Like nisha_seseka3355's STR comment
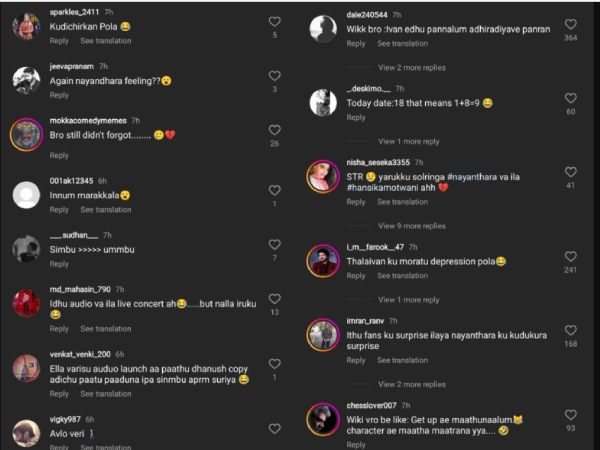600x450 pixels. tap(571, 171)
